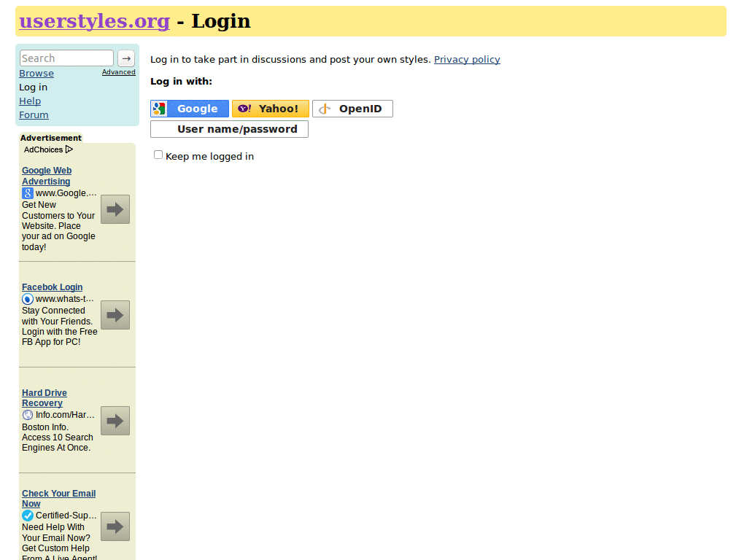Open the Privacy policy link
The height and width of the screenshot is (560, 747).
(x=467, y=60)
